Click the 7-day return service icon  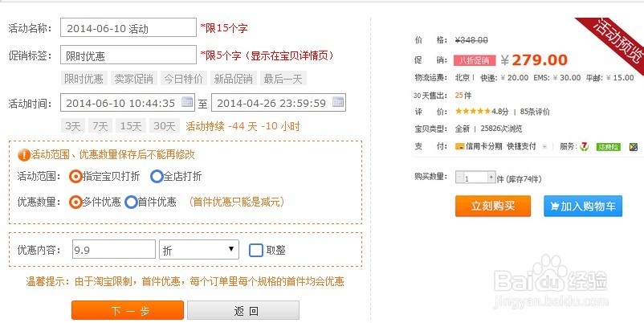pos(584,146)
